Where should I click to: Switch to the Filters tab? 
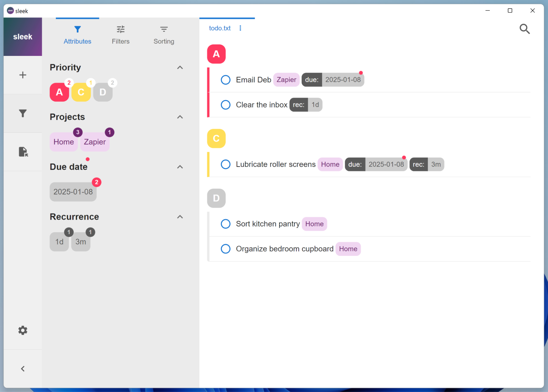[x=120, y=34]
